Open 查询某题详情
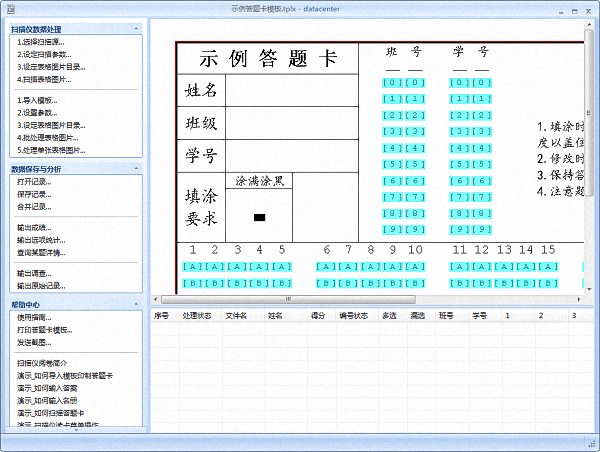The image size is (600, 452). [x=40, y=252]
